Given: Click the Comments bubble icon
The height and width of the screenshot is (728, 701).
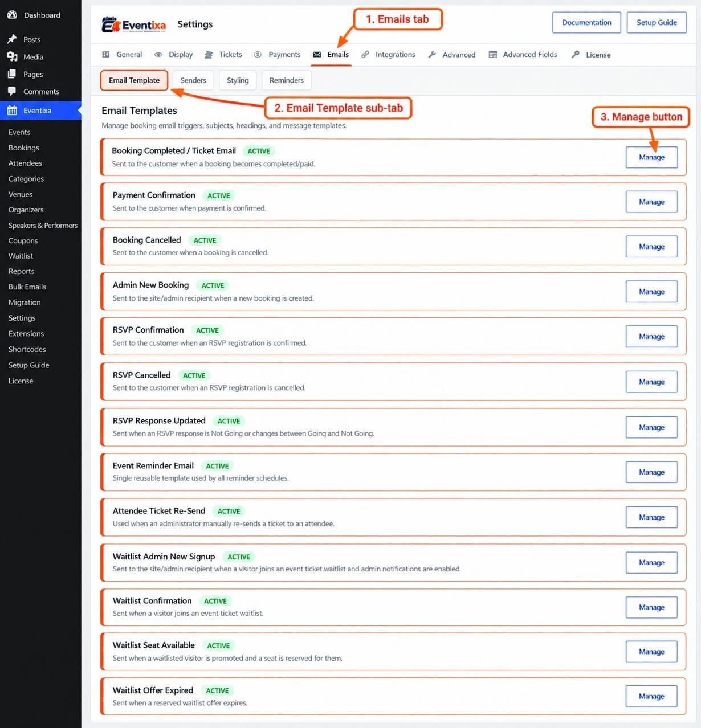Looking at the screenshot, I should [12, 91].
